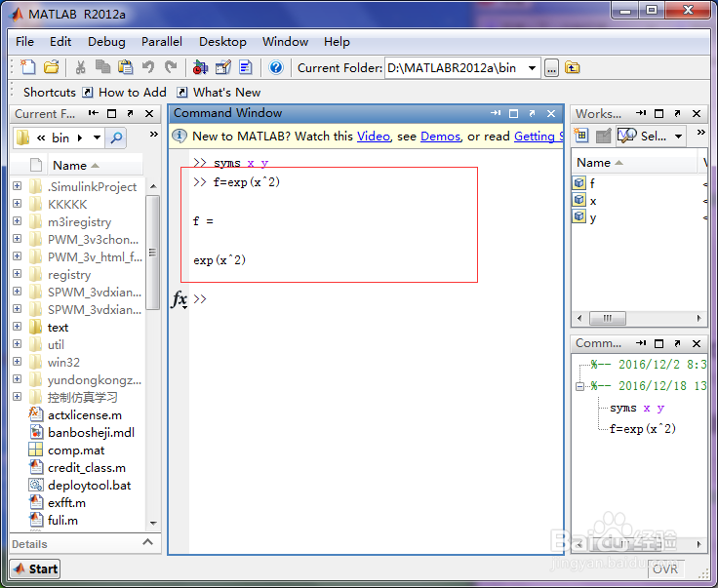The image size is (718, 588).
Task: Select syms x y in Command History
Action: coord(637,408)
